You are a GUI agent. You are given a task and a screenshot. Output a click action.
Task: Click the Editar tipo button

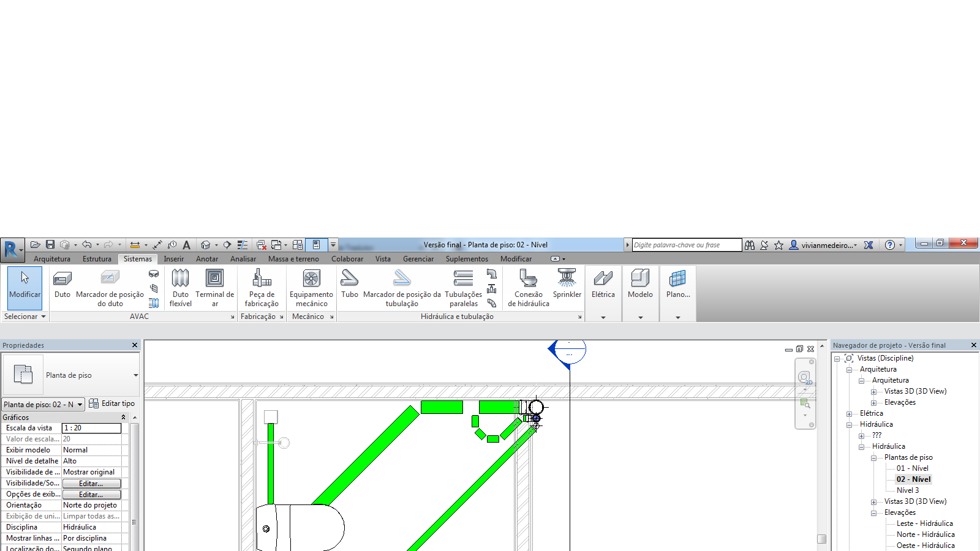pos(111,403)
